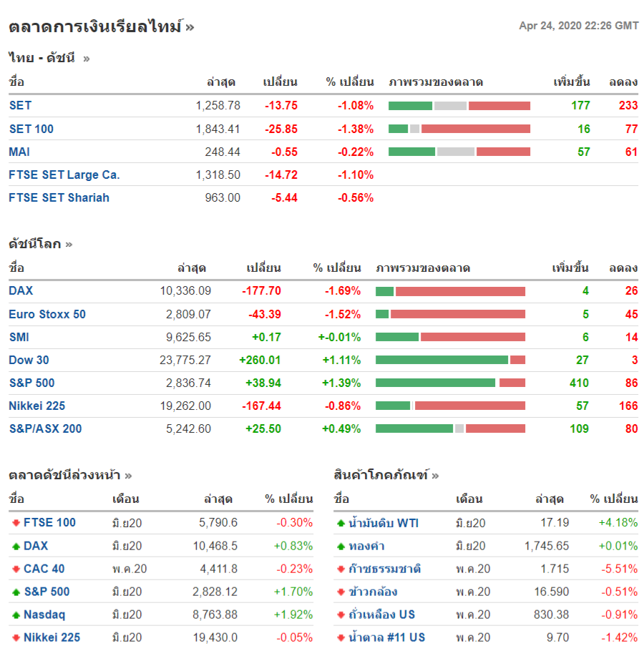This screenshot has width=644, height=661.
Task: Click green up arrow beside DAX futures
Action: pyautogui.click(x=15, y=546)
